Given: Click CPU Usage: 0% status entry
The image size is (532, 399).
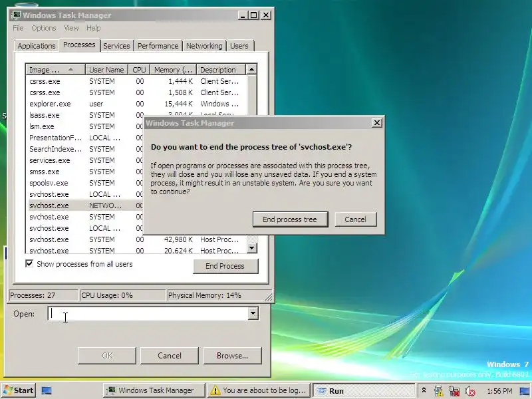Looking at the screenshot, I should click(x=122, y=295).
